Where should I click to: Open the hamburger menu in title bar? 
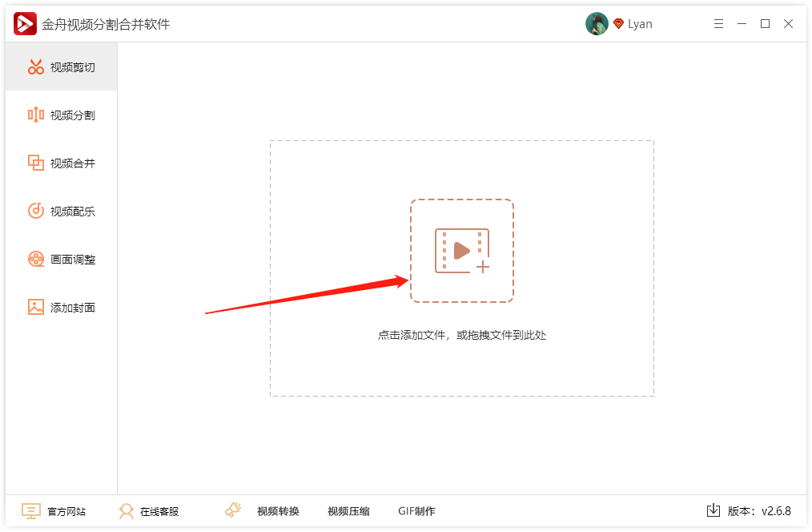click(718, 23)
